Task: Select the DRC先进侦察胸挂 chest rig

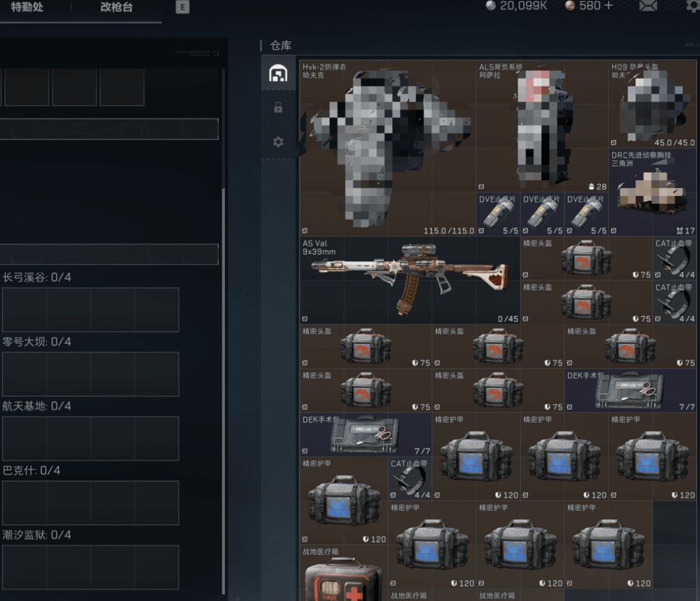Action: point(652,192)
